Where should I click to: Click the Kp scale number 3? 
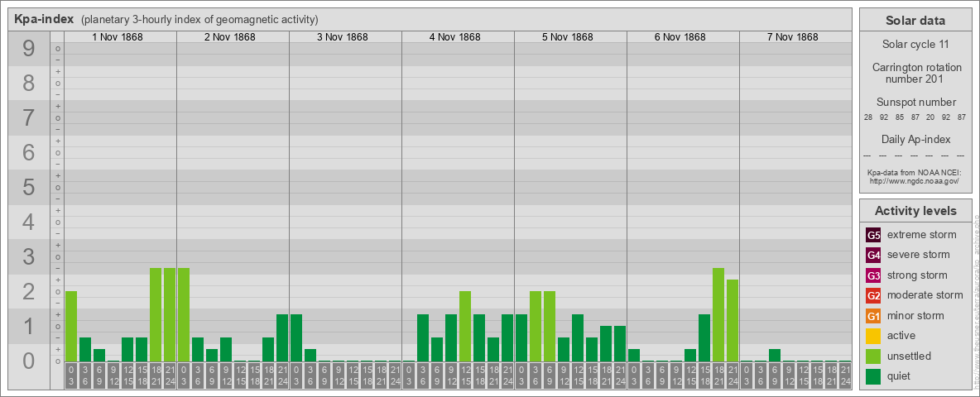29,256
